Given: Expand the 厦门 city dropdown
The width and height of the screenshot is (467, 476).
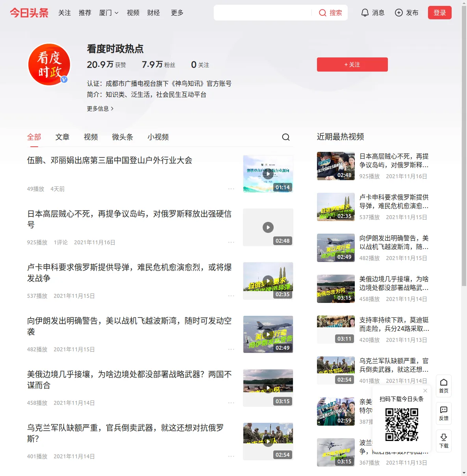Looking at the screenshot, I should (109, 13).
